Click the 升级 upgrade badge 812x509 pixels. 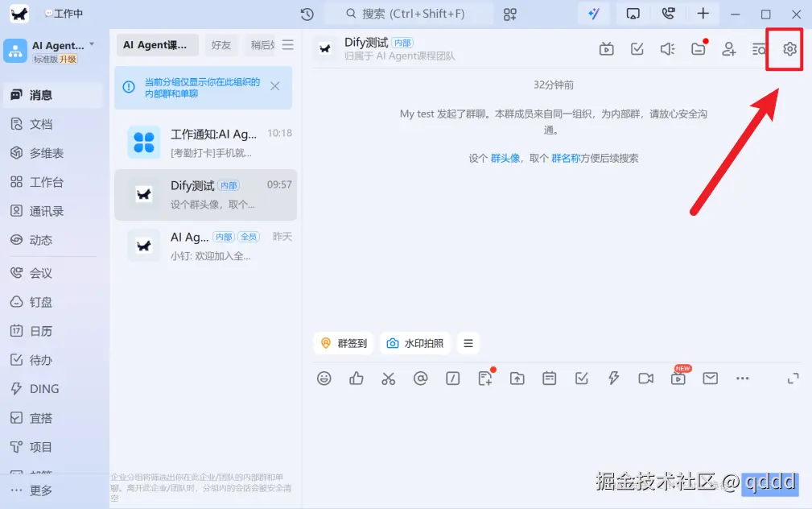pos(68,59)
